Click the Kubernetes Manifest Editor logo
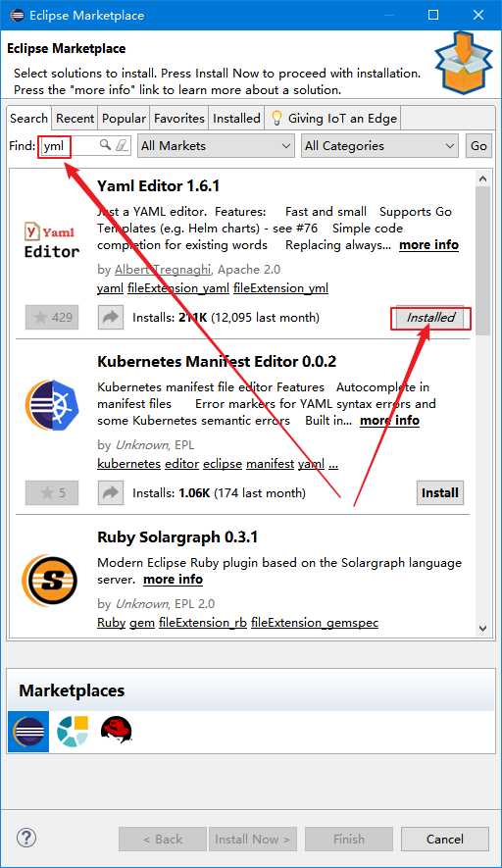This screenshot has height=868, width=502. [51, 403]
